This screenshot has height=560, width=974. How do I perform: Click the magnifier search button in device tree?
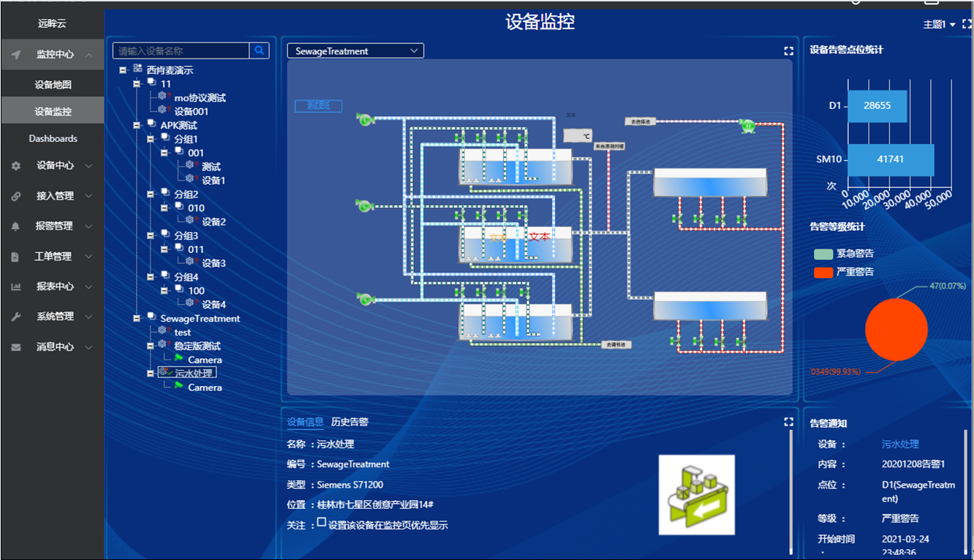pos(260,50)
